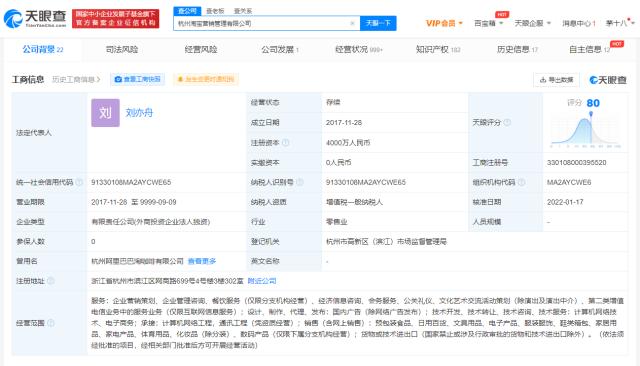Switch to the 查关系 search tab
Screen dimensions: 640x366
pos(243,11)
